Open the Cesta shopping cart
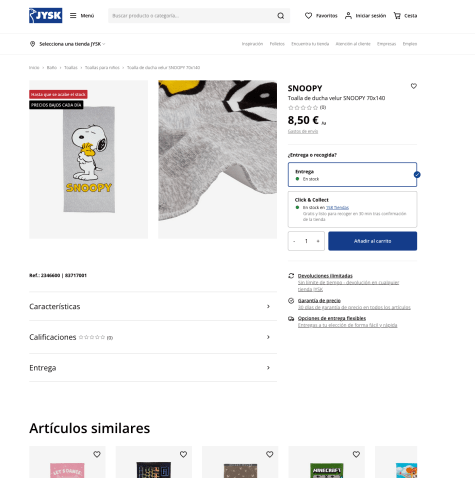Image resolution: width=475 pixels, height=478 pixels. tap(405, 16)
